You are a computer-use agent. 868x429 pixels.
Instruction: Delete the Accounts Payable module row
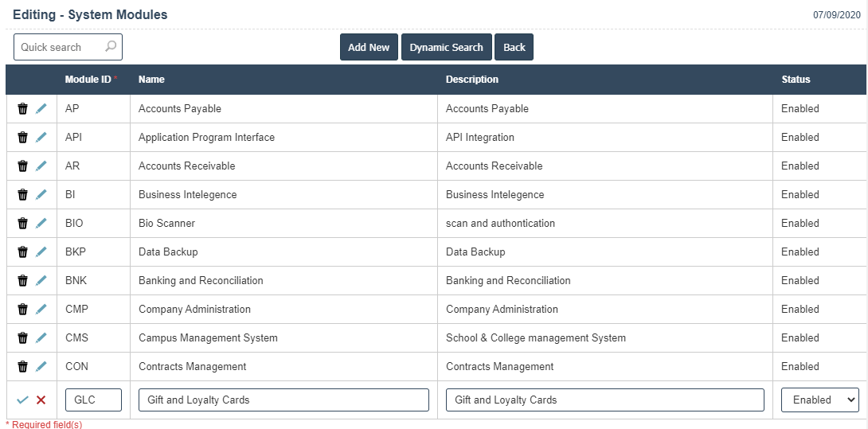pos(22,109)
